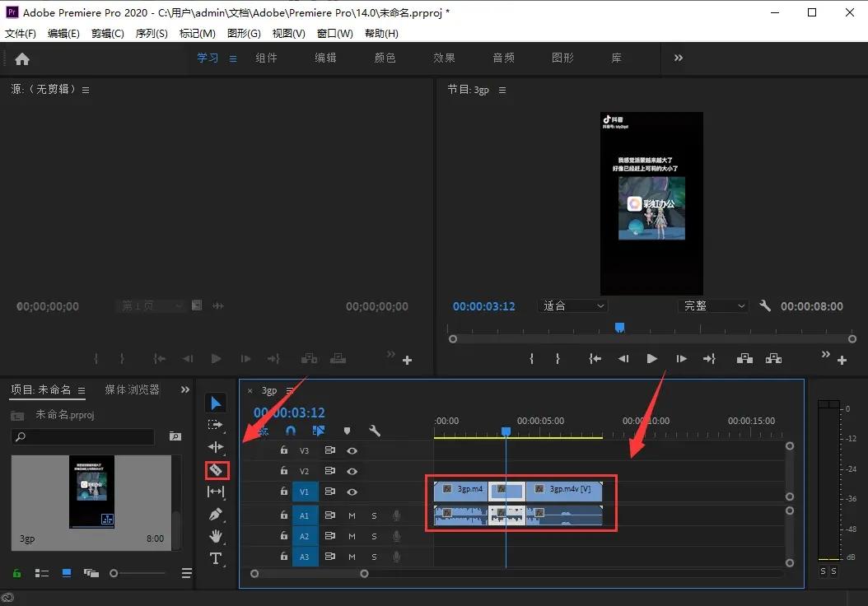Click the 编辑 workspace button

tap(325, 58)
